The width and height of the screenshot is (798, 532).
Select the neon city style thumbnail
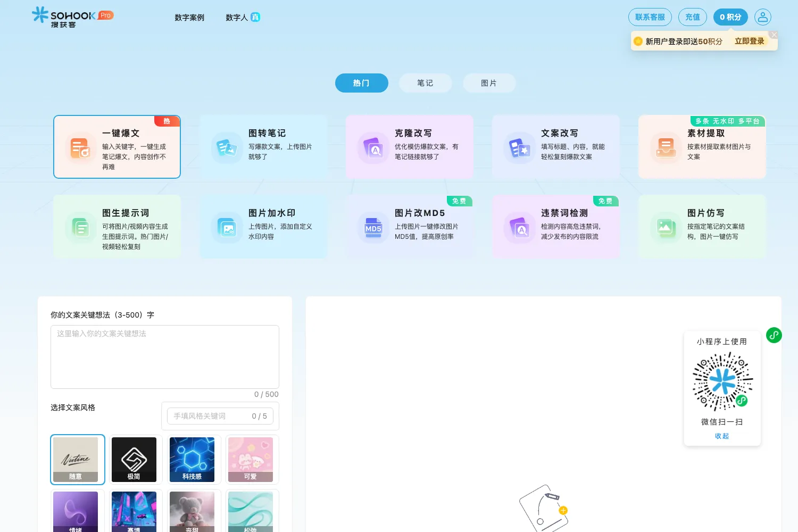coord(134,512)
